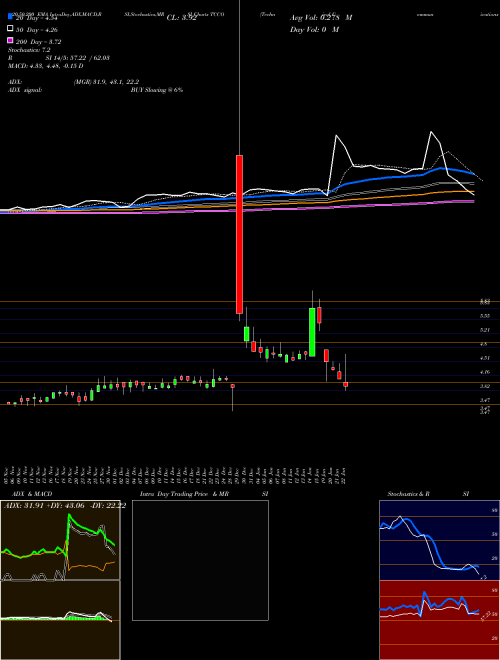Click the 'MACD: 4.33, 4.48, -0.15 D' line

click(x=45, y=66)
